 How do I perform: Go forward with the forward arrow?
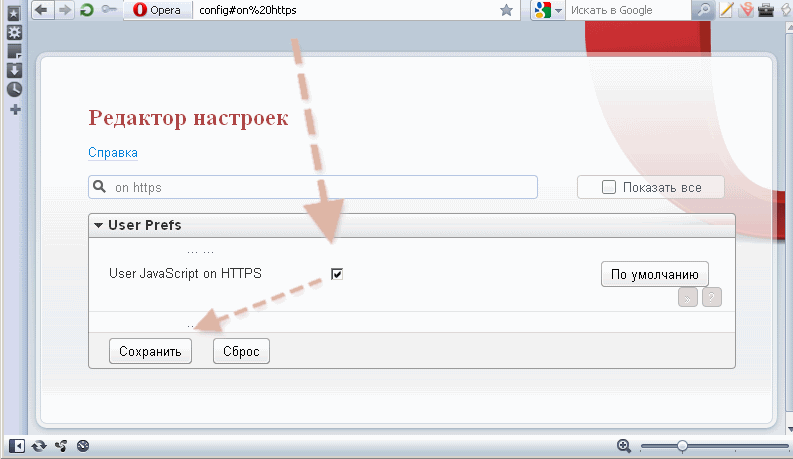tap(65, 10)
